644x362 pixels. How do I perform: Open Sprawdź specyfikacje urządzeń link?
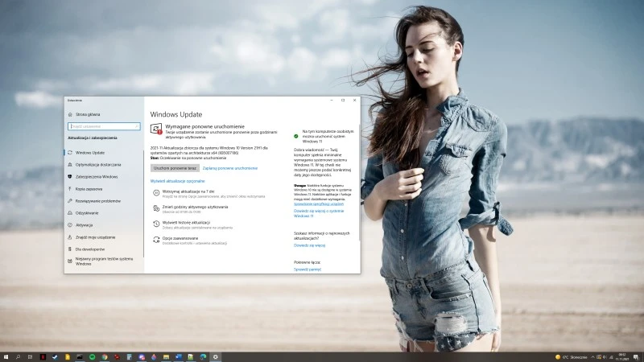click(x=319, y=204)
